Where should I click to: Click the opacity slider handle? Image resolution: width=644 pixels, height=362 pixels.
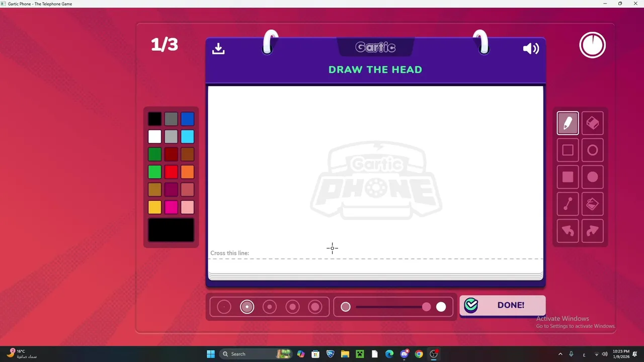(x=426, y=307)
